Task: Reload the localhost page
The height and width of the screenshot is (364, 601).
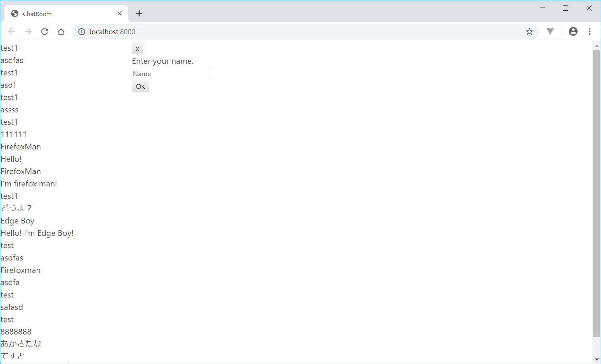Action: pyautogui.click(x=45, y=32)
